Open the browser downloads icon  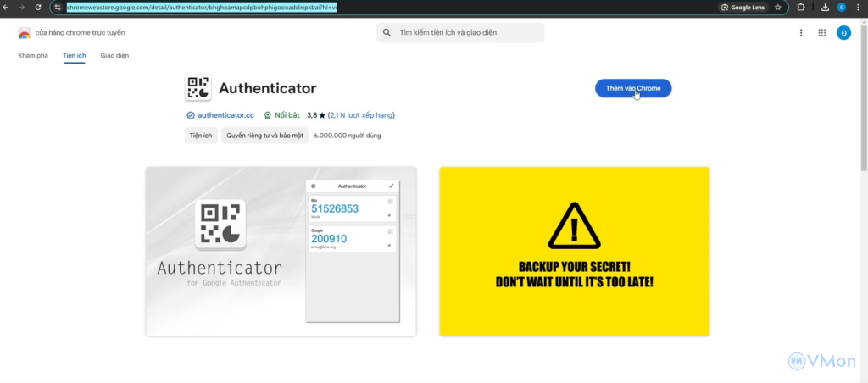coord(825,7)
